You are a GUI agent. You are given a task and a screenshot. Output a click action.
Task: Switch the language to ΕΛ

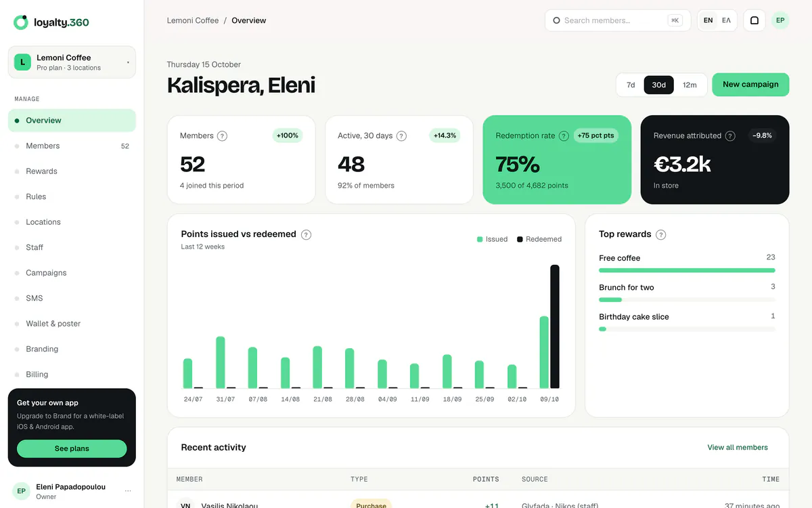coord(726,20)
